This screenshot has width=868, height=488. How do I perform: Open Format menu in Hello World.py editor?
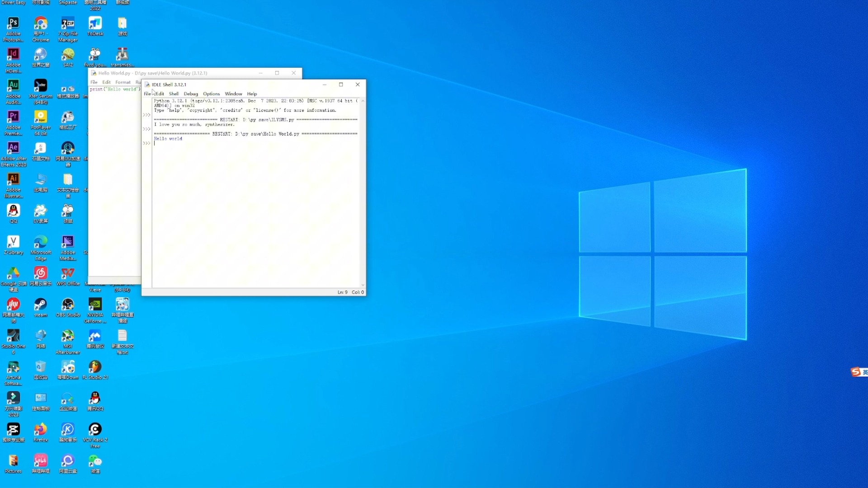123,82
